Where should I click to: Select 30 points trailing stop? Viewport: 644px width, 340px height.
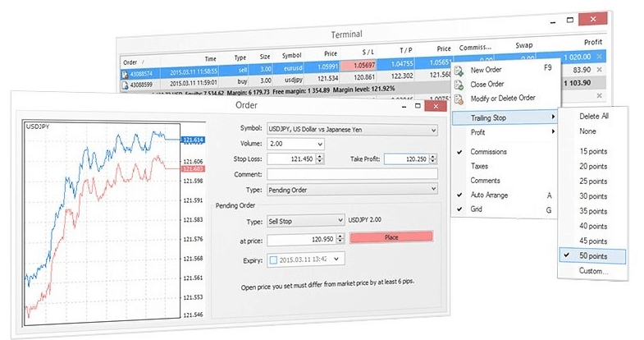pyautogui.click(x=592, y=196)
